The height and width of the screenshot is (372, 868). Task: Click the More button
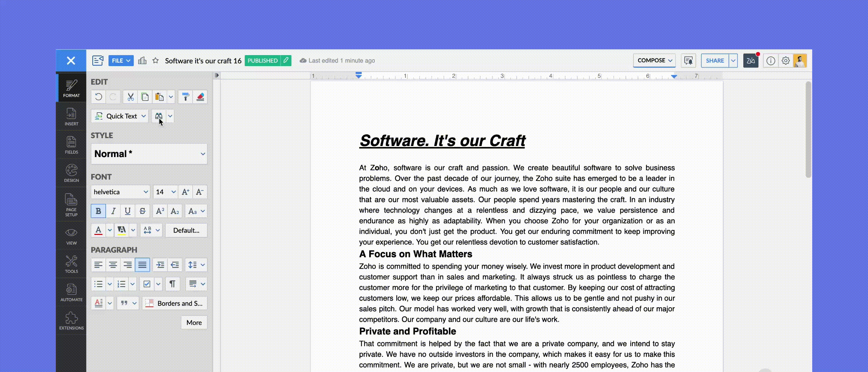(x=194, y=323)
